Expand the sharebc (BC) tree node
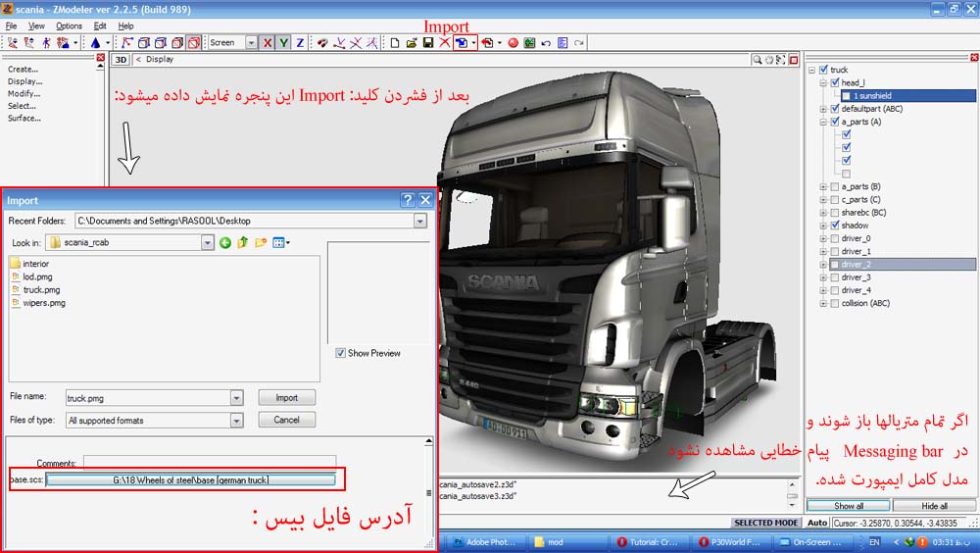Viewport: 980px width, 553px height. [x=823, y=213]
